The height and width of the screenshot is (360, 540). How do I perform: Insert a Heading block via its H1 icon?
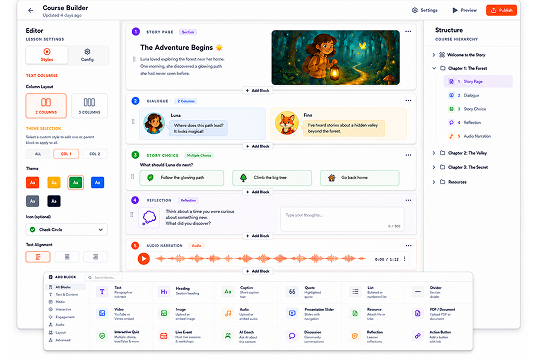coord(164,292)
